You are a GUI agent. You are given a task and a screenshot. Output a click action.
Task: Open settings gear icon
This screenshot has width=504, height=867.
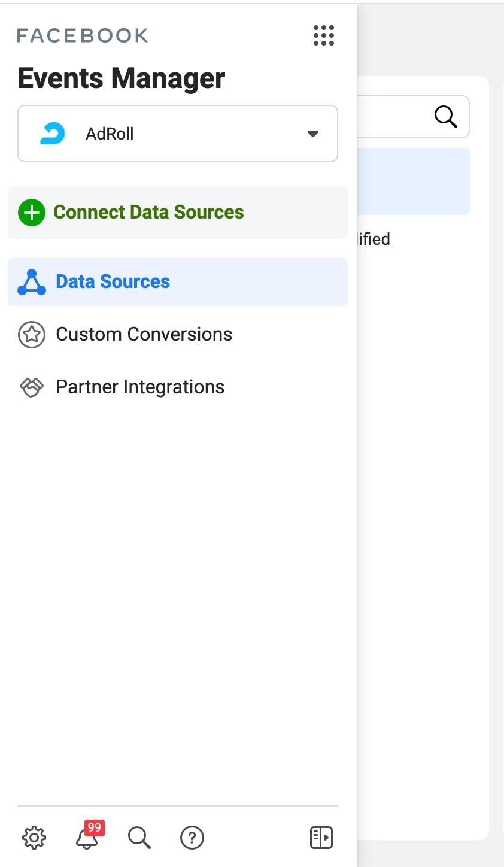pos(34,838)
